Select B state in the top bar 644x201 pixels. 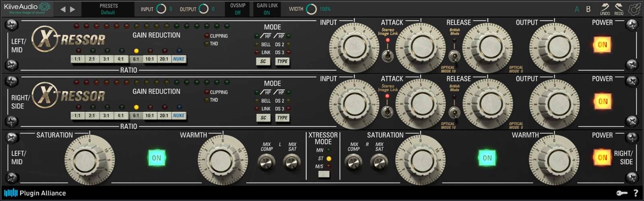click(588, 9)
